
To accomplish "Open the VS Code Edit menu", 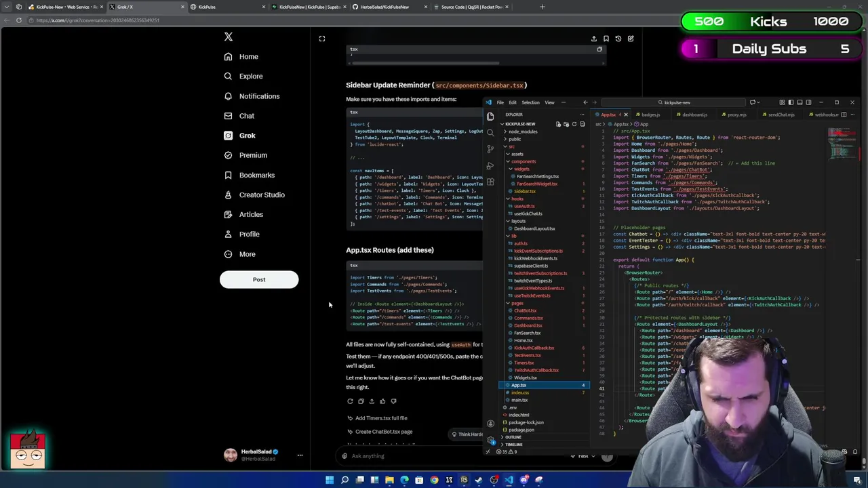I will pos(513,102).
